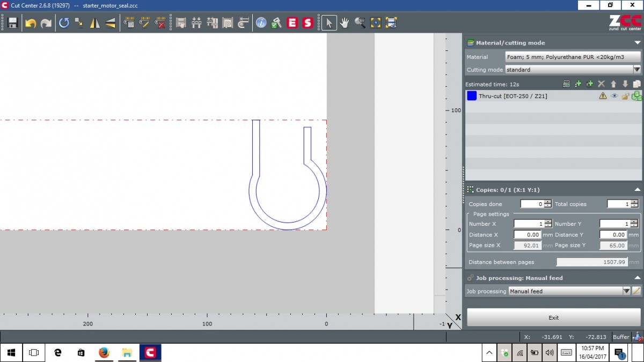The width and height of the screenshot is (644, 362).
Task: Open the notification center icon
Action: pyautogui.click(x=619, y=352)
